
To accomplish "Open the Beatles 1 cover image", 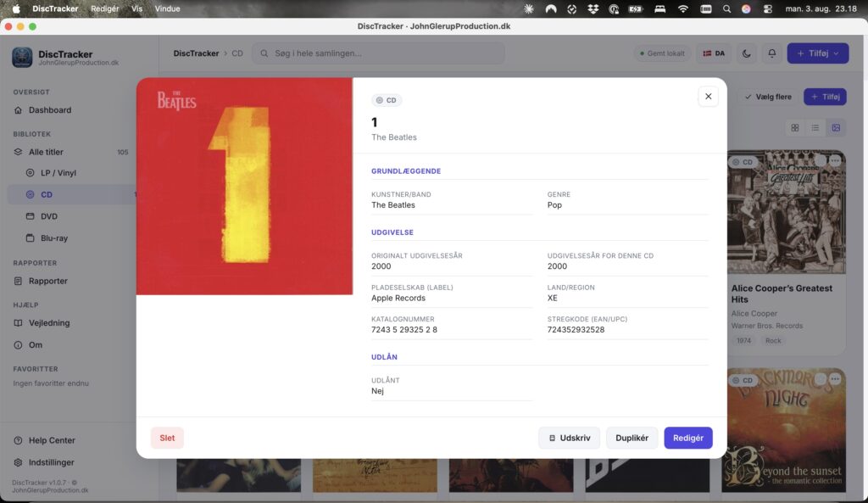I will pos(244,186).
